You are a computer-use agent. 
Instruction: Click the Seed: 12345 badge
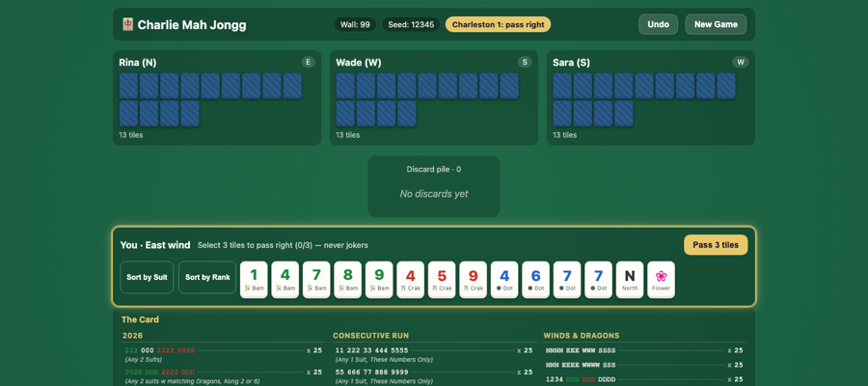tap(411, 24)
